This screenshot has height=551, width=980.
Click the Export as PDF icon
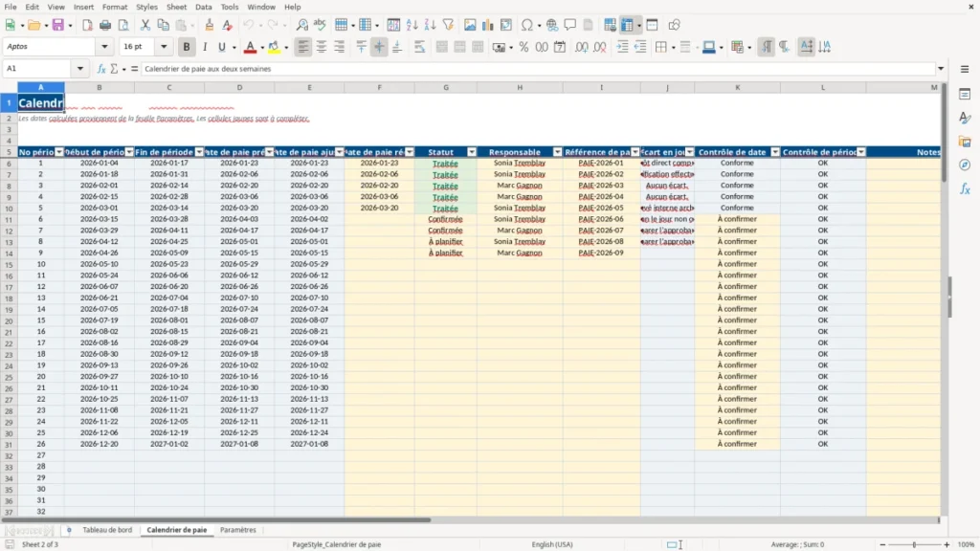tap(87, 25)
